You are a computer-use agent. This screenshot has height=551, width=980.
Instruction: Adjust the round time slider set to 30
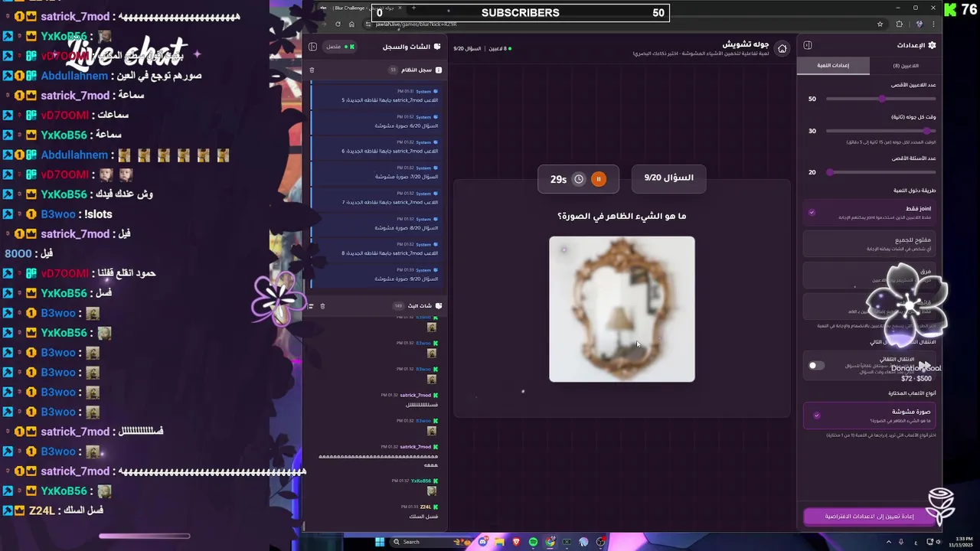pos(881,131)
